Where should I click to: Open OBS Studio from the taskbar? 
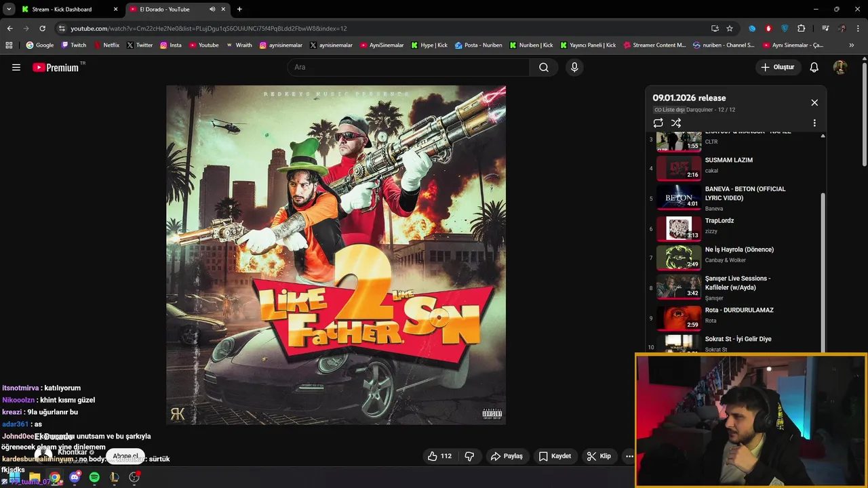point(134,477)
